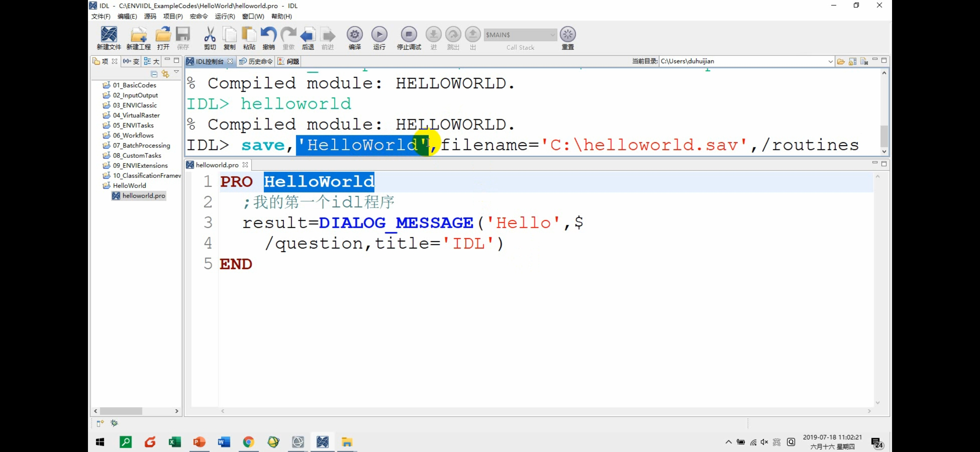Open the 运行(R) menu

tap(224, 16)
